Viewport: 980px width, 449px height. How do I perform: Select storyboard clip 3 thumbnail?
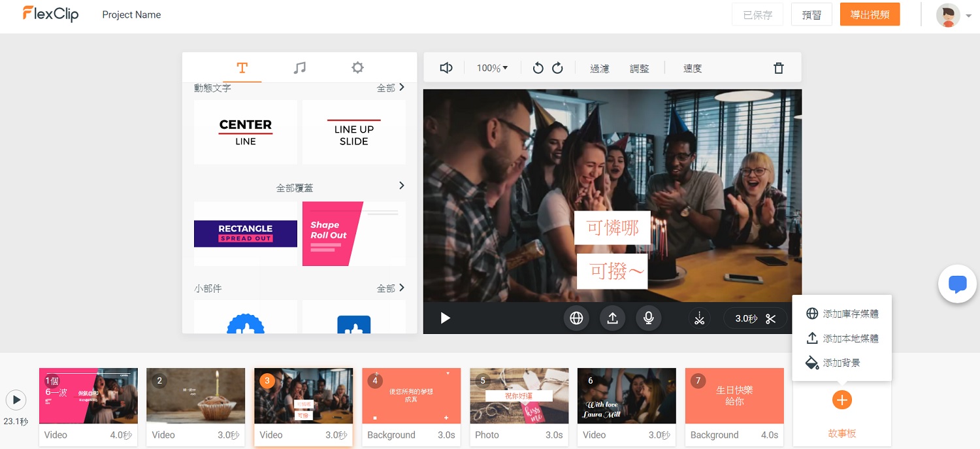click(304, 395)
